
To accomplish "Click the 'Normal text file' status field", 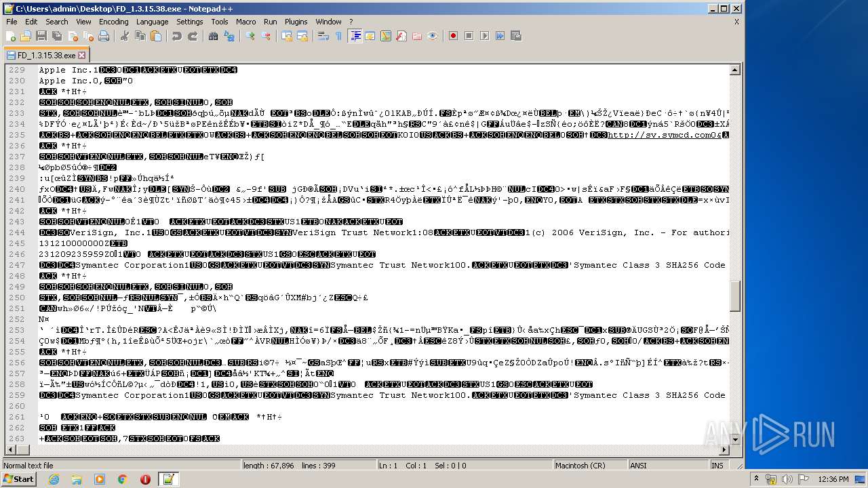I will click(x=122, y=466).
